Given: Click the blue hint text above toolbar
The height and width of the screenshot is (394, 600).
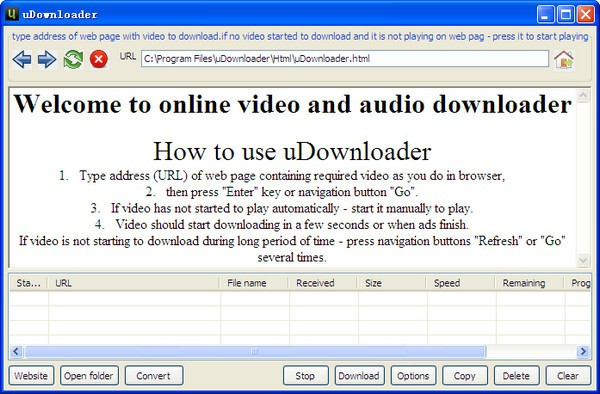Looking at the screenshot, I should pyautogui.click(x=300, y=36).
